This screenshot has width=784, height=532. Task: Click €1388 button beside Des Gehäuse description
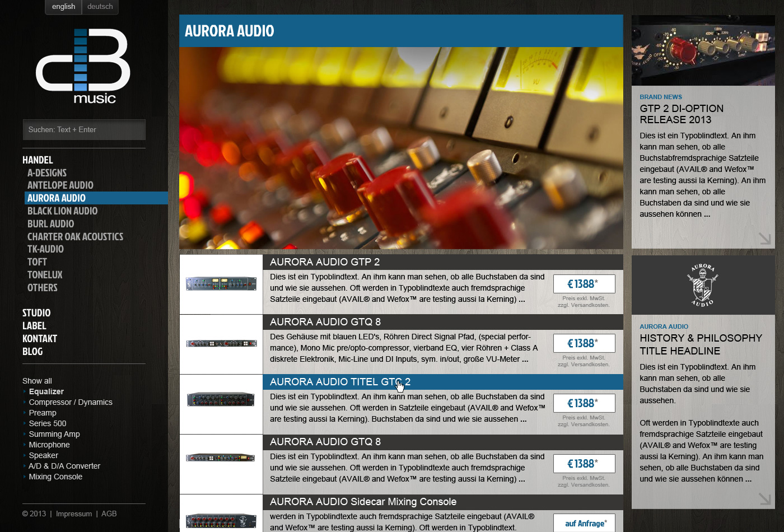[584, 343]
